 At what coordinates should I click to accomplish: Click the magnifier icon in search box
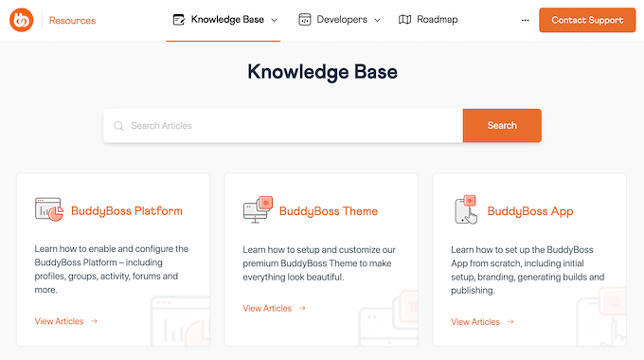[x=118, y=126]
